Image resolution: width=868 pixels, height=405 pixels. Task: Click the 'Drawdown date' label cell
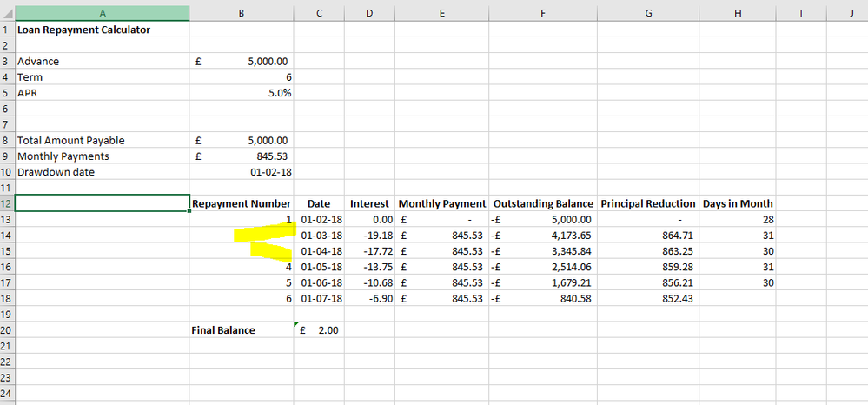point(103,172)
